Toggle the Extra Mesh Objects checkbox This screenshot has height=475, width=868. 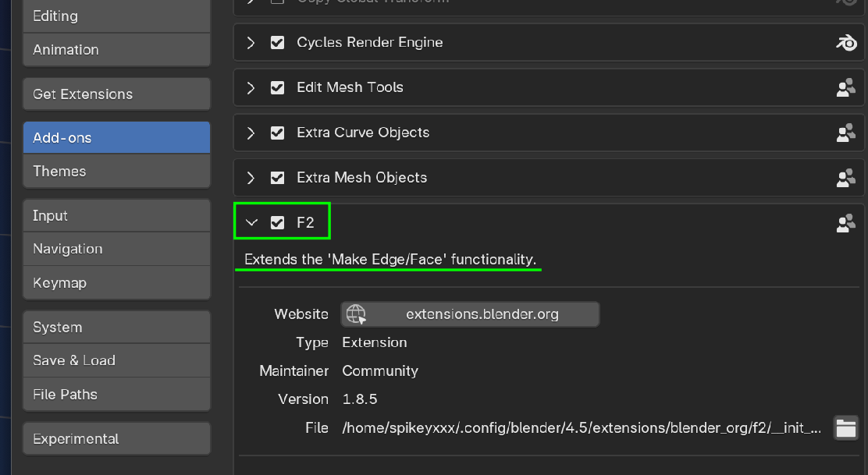[x=277, y=177]
